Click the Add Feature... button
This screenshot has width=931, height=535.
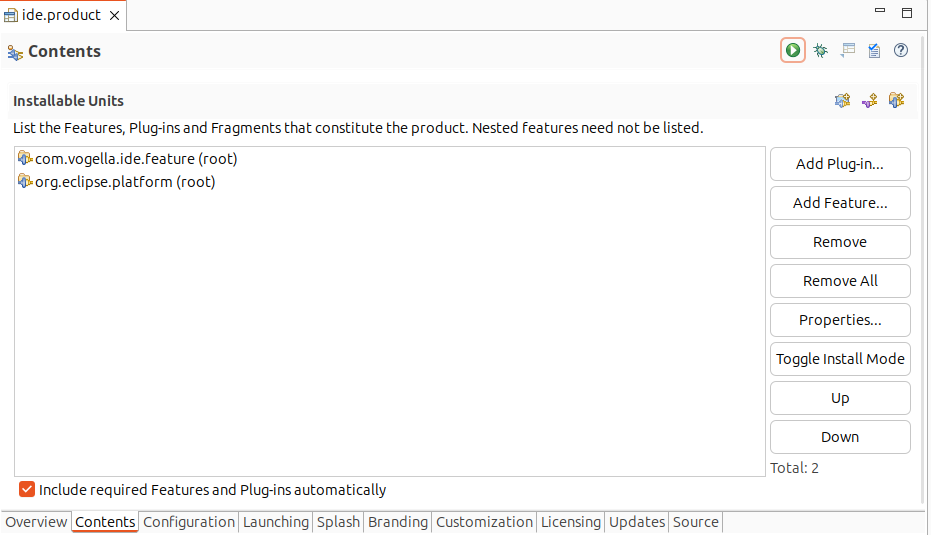coord(840,203)
